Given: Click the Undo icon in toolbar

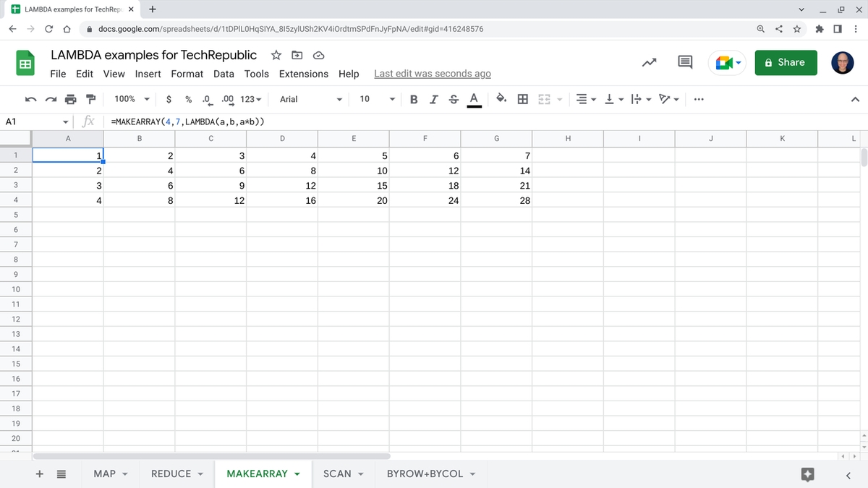Looking at the screenshot, I should tap(30, 99).
